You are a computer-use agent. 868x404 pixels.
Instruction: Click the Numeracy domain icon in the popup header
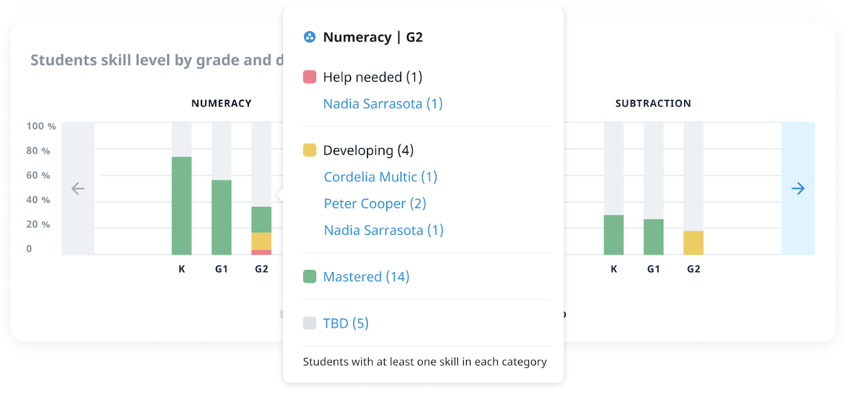[309, 37]
